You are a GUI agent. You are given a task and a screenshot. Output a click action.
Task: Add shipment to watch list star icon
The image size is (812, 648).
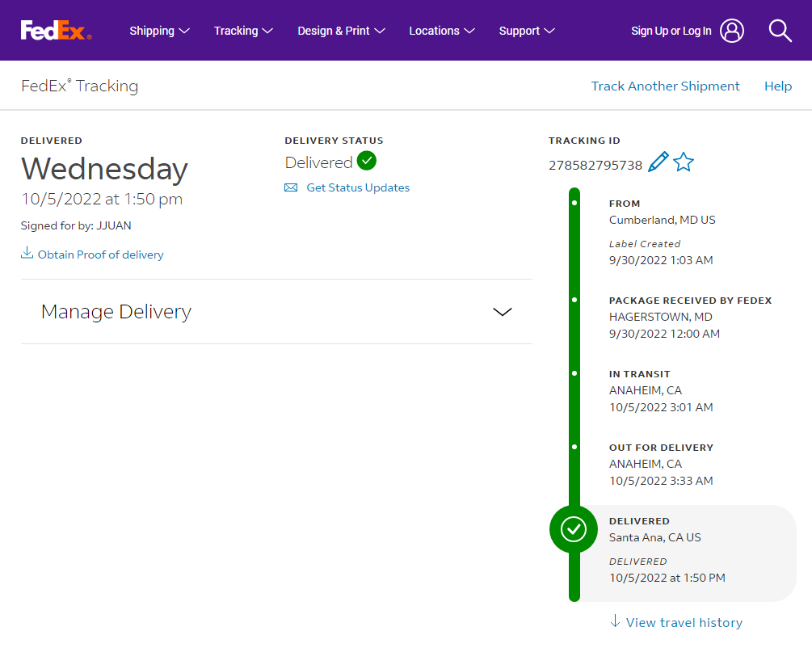click(684, 162)
